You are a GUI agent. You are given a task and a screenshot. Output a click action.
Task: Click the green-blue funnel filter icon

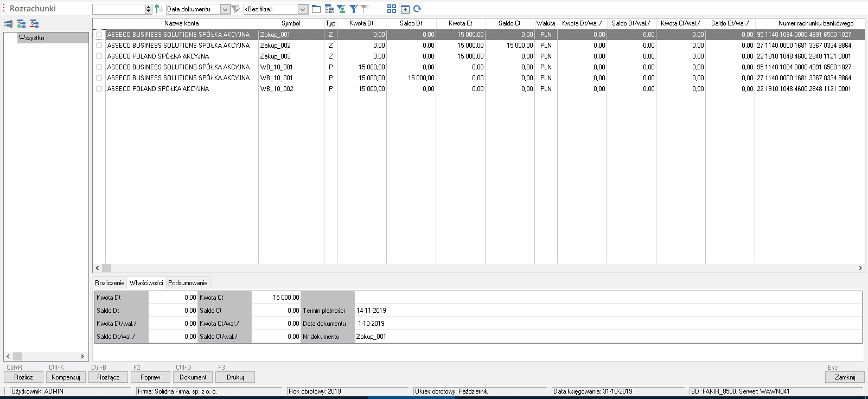pyautogui.click(x=341, y=9)
